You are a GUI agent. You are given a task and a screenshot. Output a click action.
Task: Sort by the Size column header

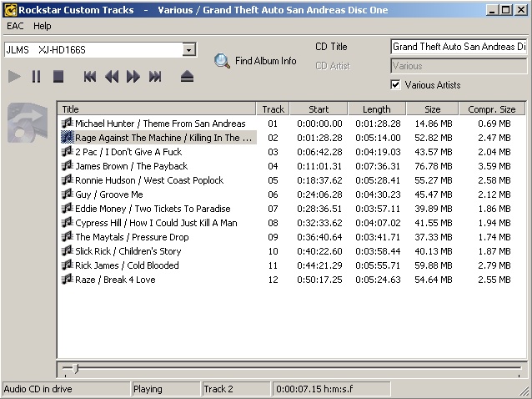tap(432, 109)
